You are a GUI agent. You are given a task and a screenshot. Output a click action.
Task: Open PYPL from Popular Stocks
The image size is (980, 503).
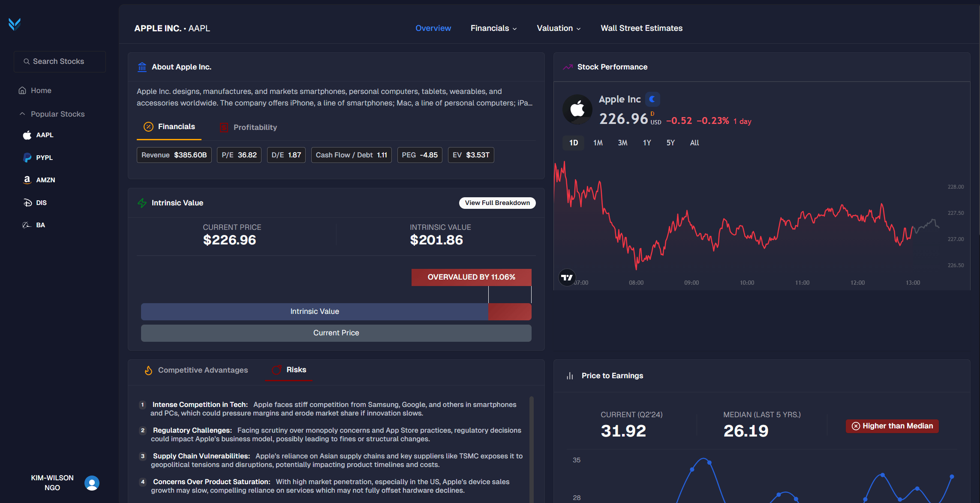click(x=38, y=158)
